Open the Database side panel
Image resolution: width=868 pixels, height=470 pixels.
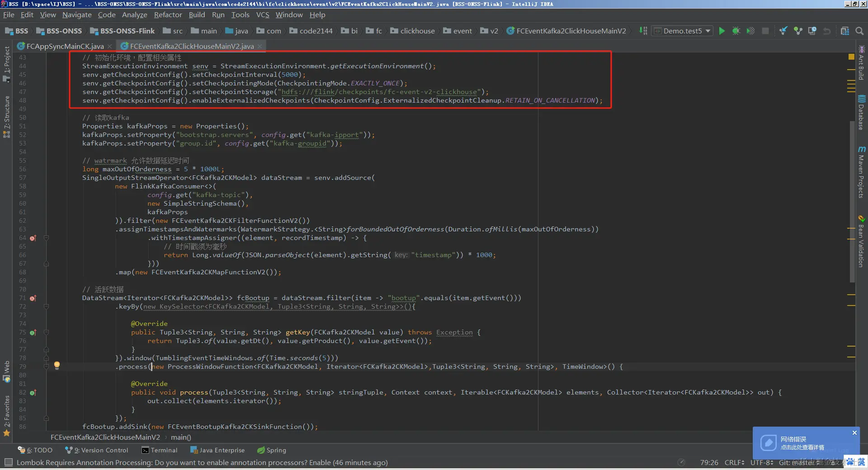click(x=861, y=113)
